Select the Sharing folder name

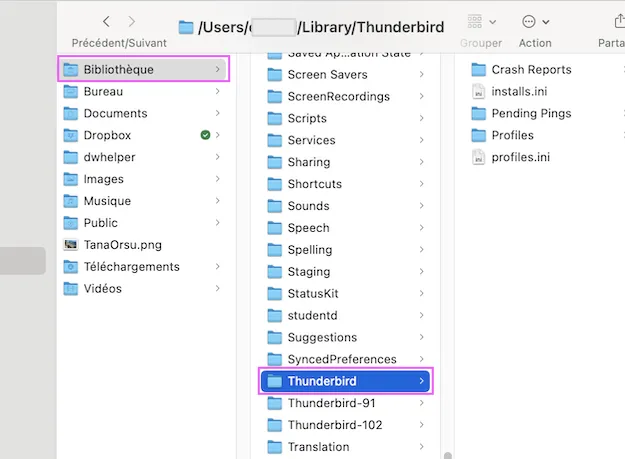309,163
